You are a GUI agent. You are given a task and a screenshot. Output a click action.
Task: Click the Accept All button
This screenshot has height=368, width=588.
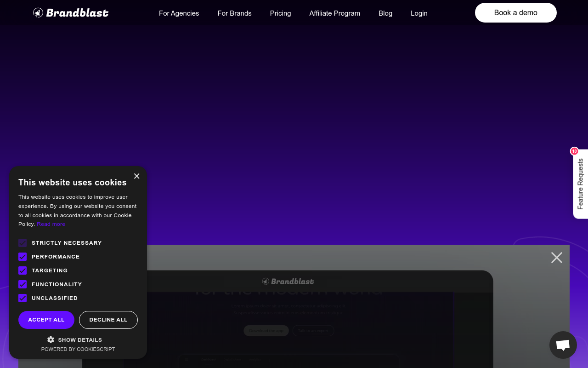46,320
